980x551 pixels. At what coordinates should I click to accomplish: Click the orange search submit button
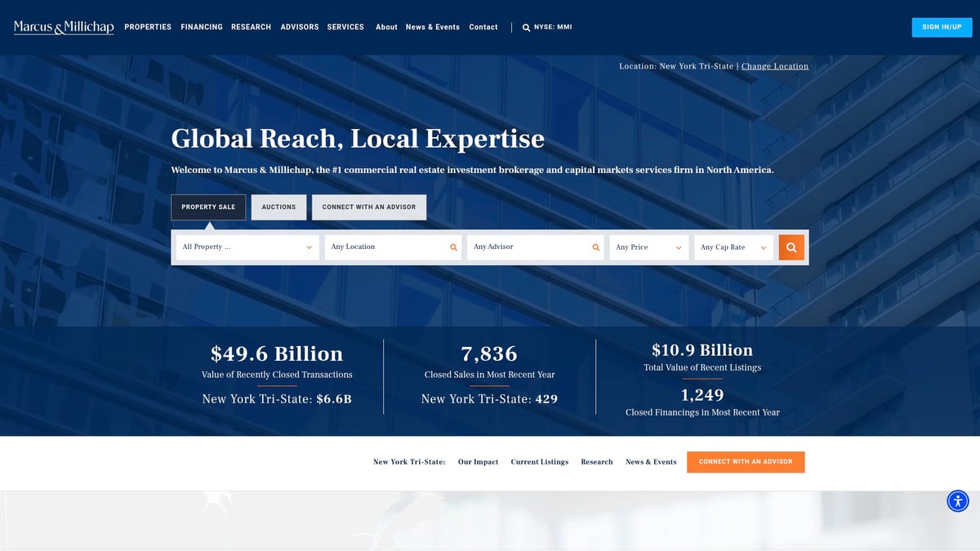(x=791, y=247)
